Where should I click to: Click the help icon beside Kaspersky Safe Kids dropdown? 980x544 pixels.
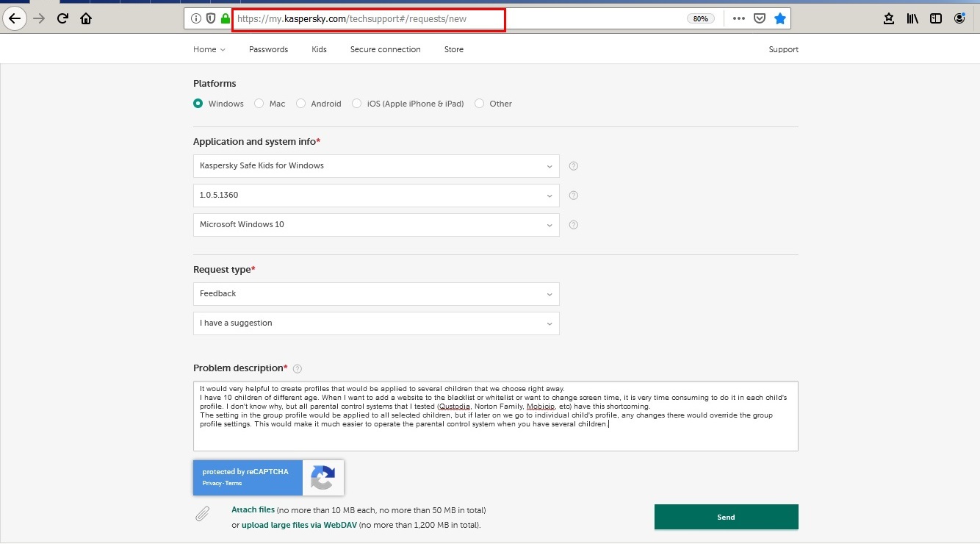pyautogui.click(x=574, y=166)
